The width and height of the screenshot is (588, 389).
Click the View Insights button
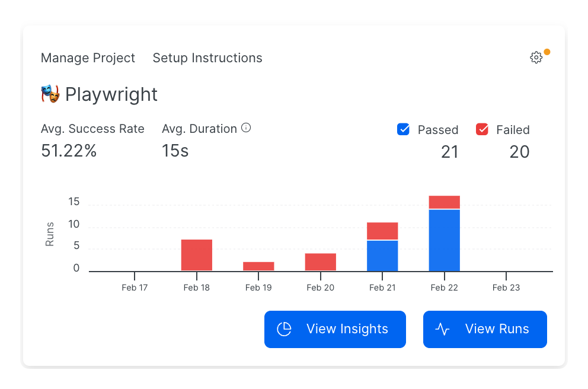[335, 329]
